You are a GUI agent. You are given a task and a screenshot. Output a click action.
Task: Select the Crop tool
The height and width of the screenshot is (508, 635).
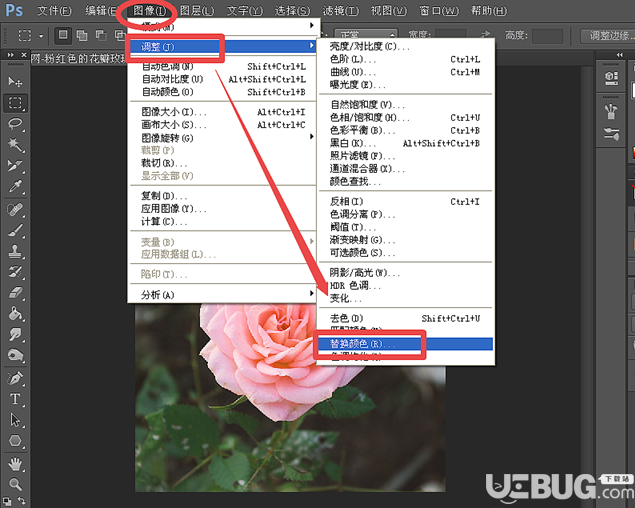(x=15, y=166)
